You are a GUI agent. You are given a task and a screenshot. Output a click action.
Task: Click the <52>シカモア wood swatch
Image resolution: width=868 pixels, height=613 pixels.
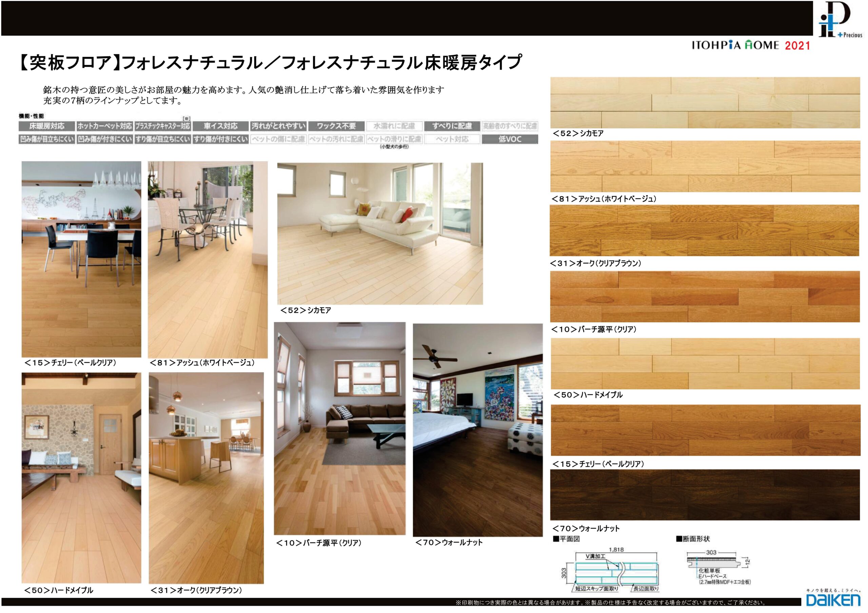pyautogui.click(x=705, y=103)
